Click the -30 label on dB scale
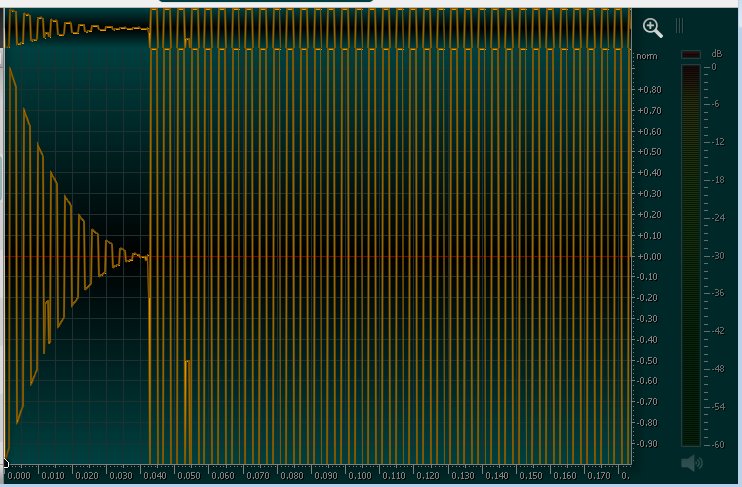742x487 pixels. (x=718, y=256)
